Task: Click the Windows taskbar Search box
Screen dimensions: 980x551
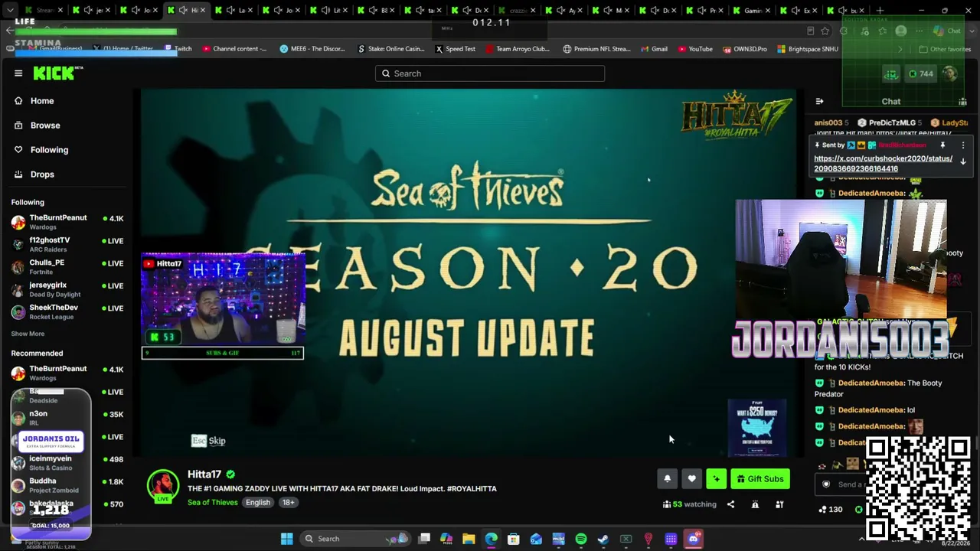Action: click(x=354, y=539)
